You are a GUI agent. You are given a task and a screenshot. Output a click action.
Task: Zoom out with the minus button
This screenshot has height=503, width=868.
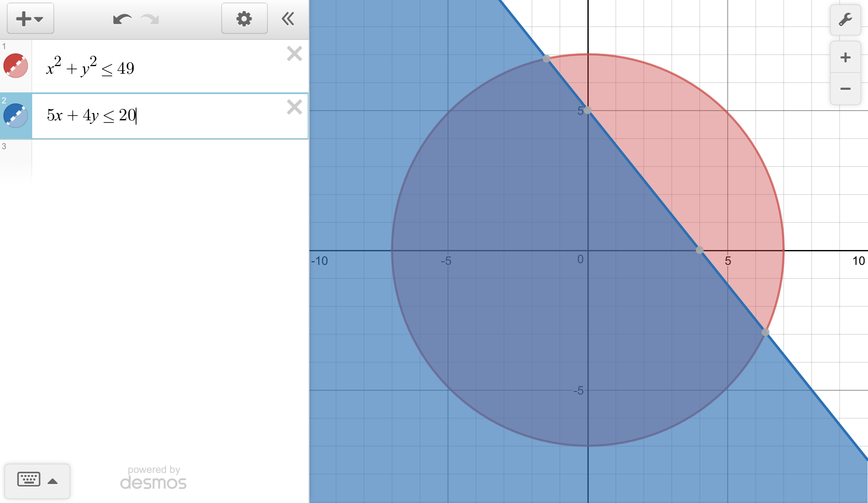pyautogui.click(x=845, y=89)
